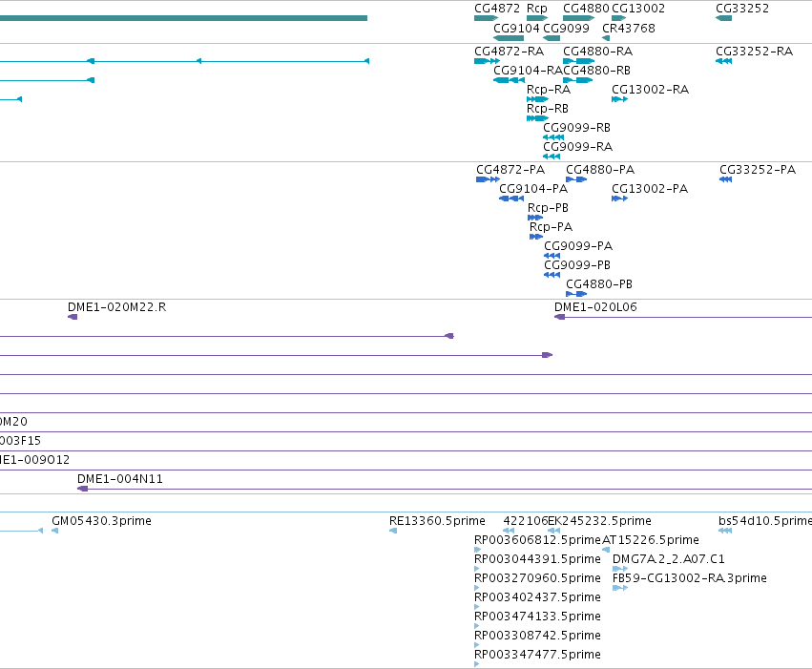812x669 pixels.
Task: Select protein CG9104-PA
Action: [x=533, y=189]
